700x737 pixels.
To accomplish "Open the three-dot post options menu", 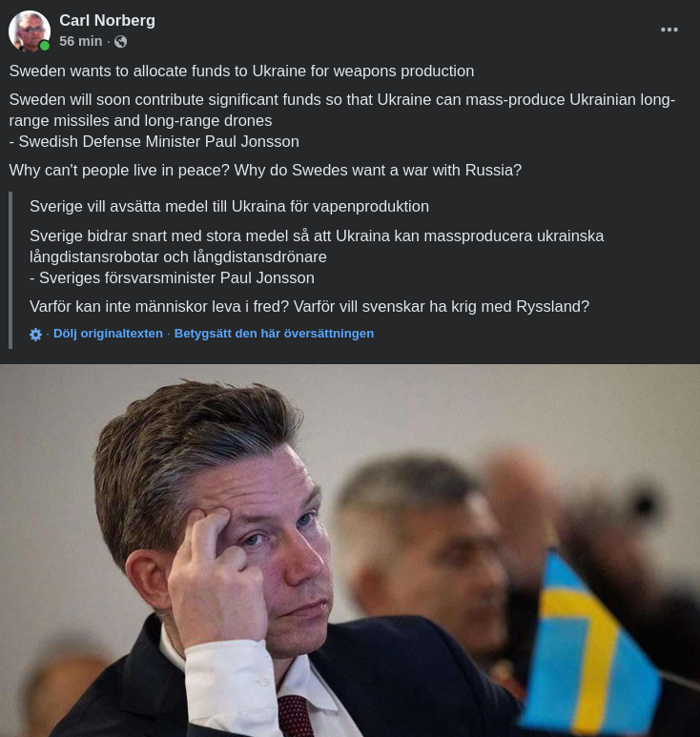I will (x=669, y=30).
